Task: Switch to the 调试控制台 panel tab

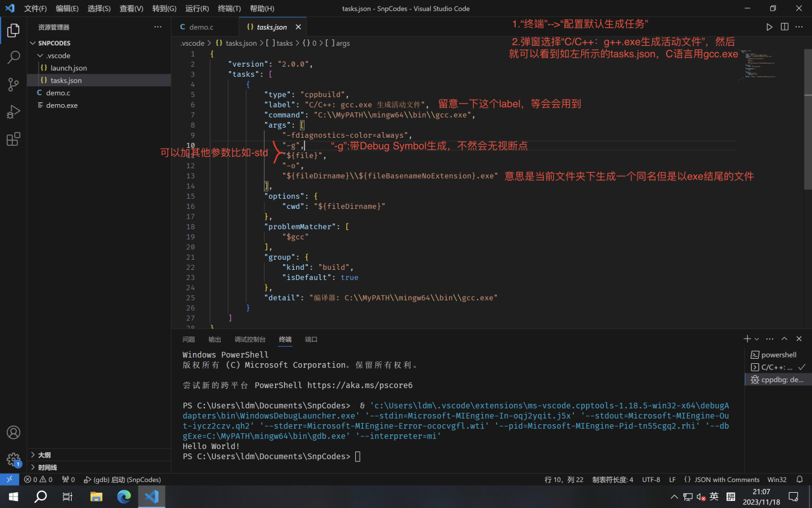Action: click(x=250, y=339)
